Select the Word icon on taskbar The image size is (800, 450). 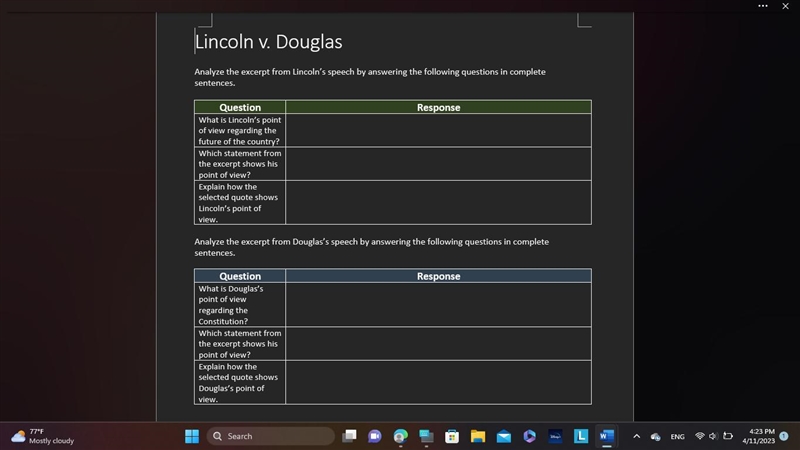pyautogui.click(x=607, y=436)
